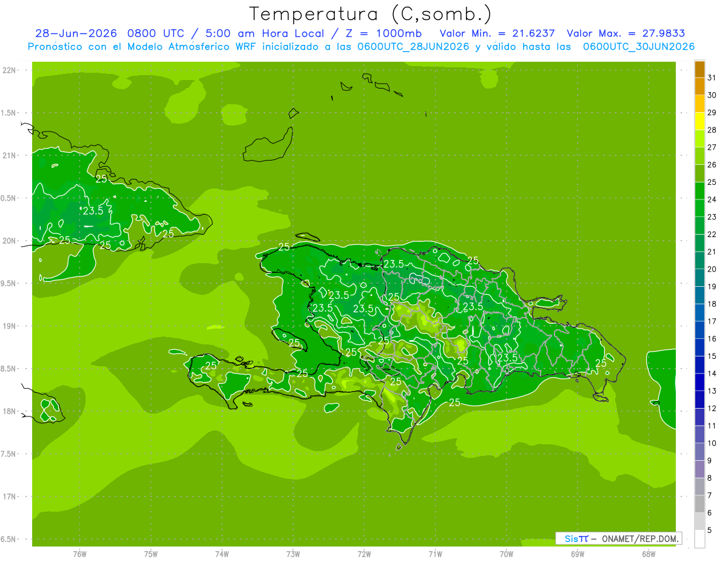Pick the purple swatch between 9 and 10
Screen dimensions: 728x562
[699, 452]
